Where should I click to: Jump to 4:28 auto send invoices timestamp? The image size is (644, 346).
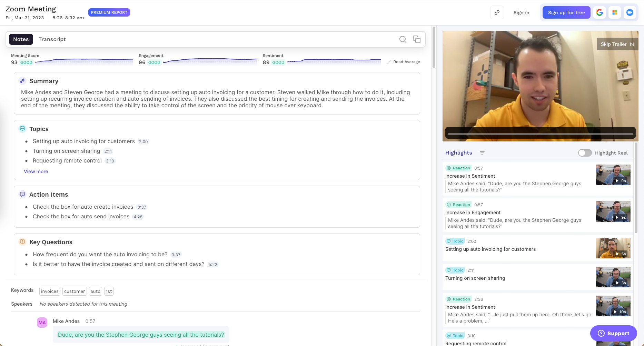(138, 217)
